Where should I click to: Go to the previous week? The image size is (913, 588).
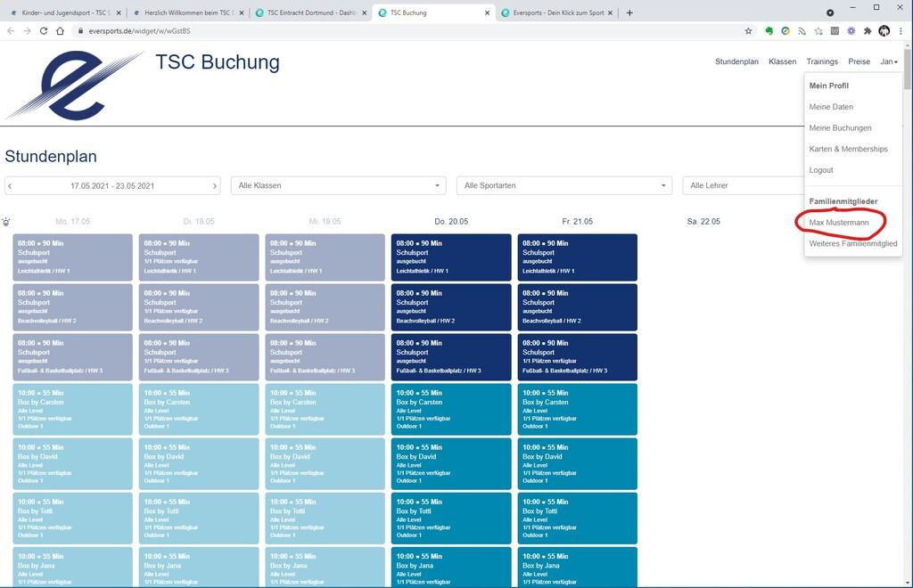pos(10,186)
